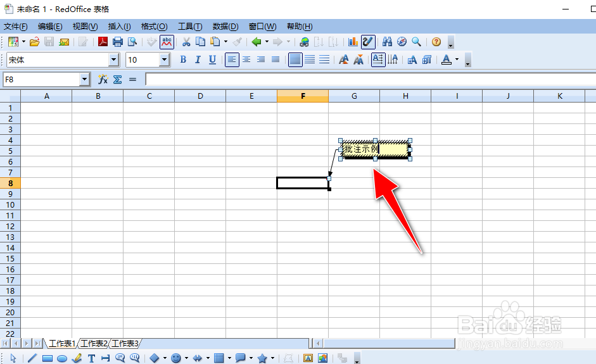Viewport: 596px width, 364px height.
Task: Print the document with the printer icon
Action: pos(117,42)
